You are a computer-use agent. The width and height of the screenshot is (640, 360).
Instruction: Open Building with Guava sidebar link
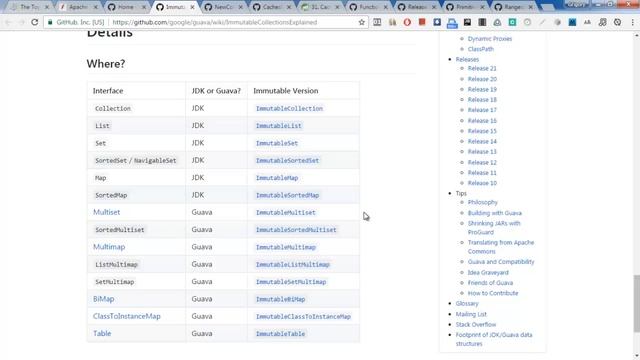coord(495,213)
